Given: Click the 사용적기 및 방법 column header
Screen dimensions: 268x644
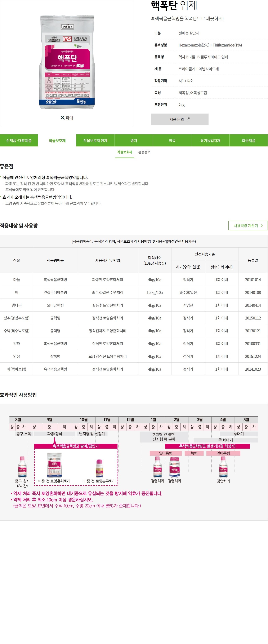Looking at the screenshot, I should coord(107,260).
